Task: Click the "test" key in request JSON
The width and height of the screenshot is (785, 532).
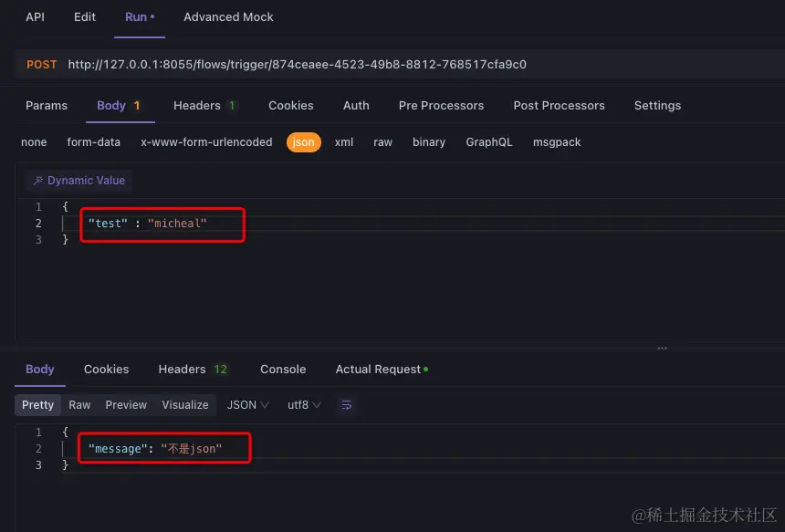Action: [x=108, y=224]
